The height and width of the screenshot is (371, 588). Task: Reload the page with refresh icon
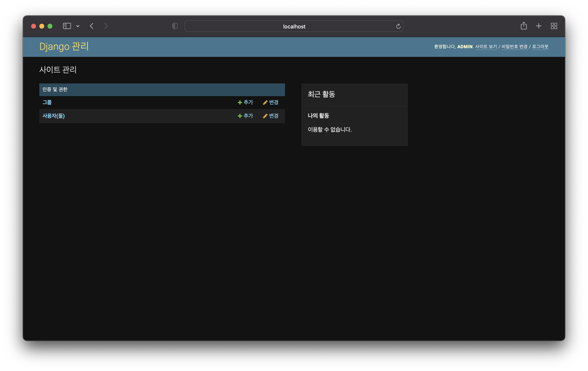pyautogui.click(x=398, y=26)
